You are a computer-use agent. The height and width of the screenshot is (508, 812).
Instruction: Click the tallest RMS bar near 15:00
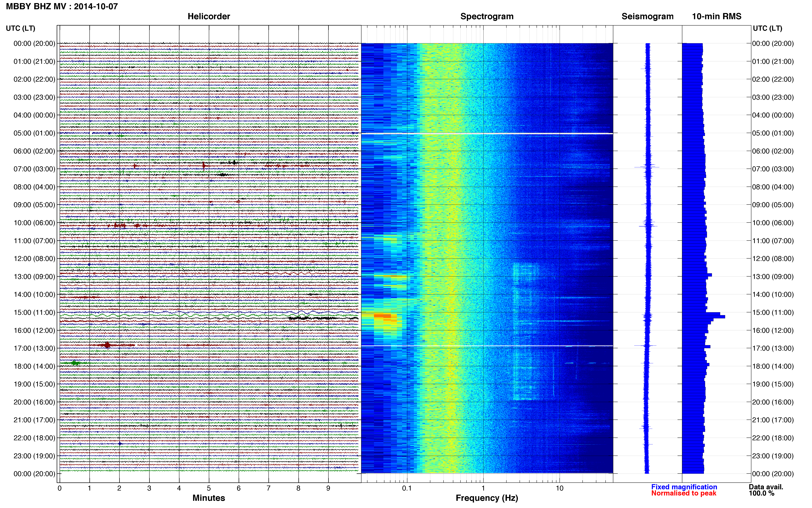(x=704, y=316)
